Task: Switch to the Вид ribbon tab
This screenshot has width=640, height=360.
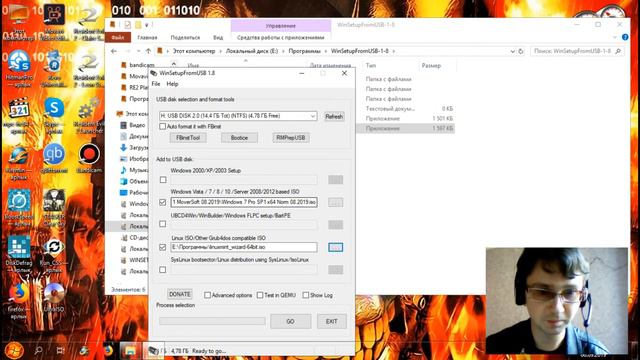Action: (x=218, y=37)
